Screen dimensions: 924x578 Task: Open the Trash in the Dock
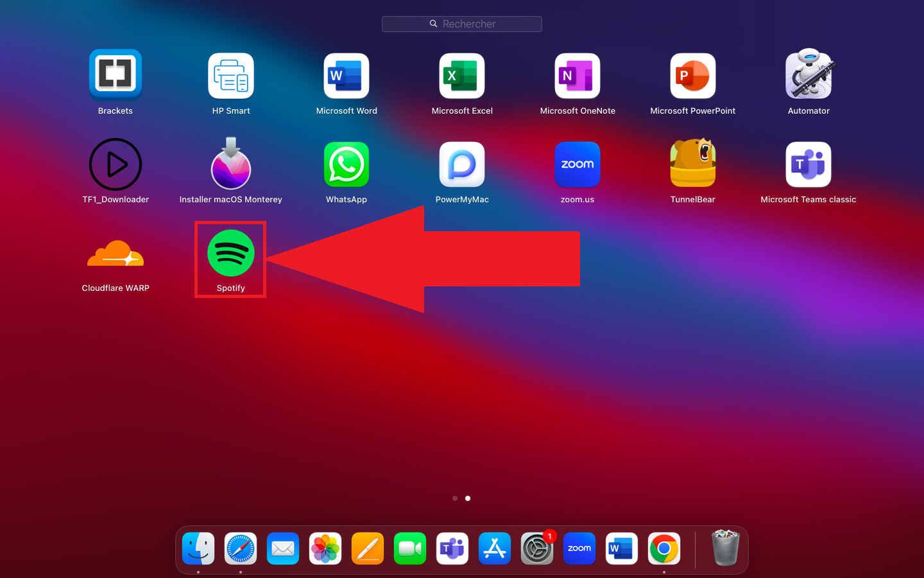tap(726, 548)
